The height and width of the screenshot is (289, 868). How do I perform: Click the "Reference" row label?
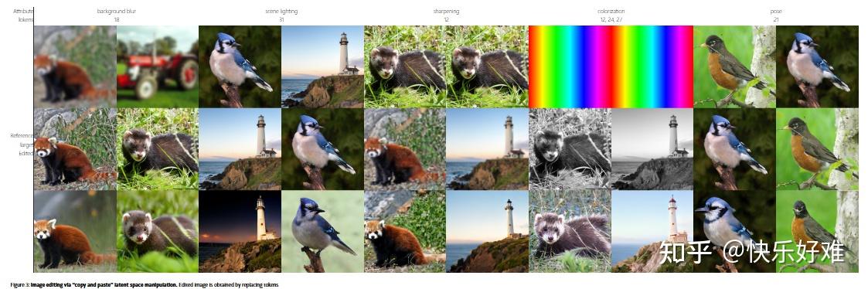click(22, 136)
